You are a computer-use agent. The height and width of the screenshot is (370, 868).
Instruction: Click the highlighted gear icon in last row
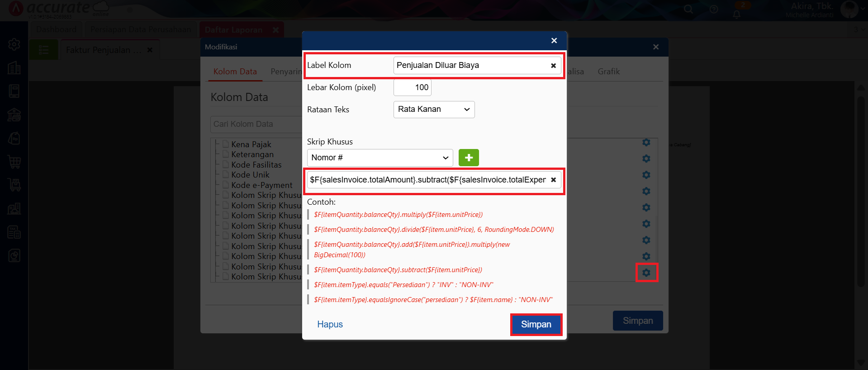click(646, 273)
